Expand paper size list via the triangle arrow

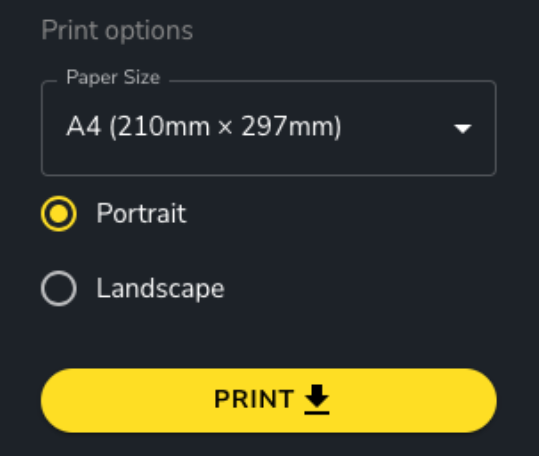(x=462, y=129)
